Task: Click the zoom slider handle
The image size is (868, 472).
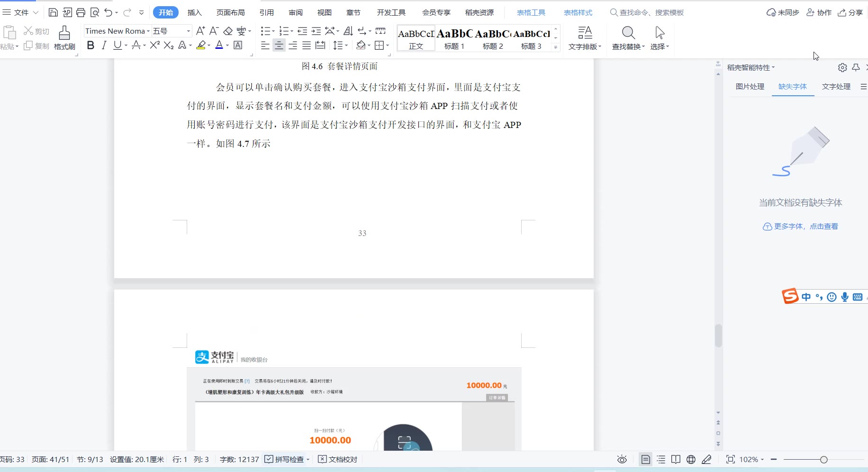Action: pyautogui.click(x=823, y=460)
